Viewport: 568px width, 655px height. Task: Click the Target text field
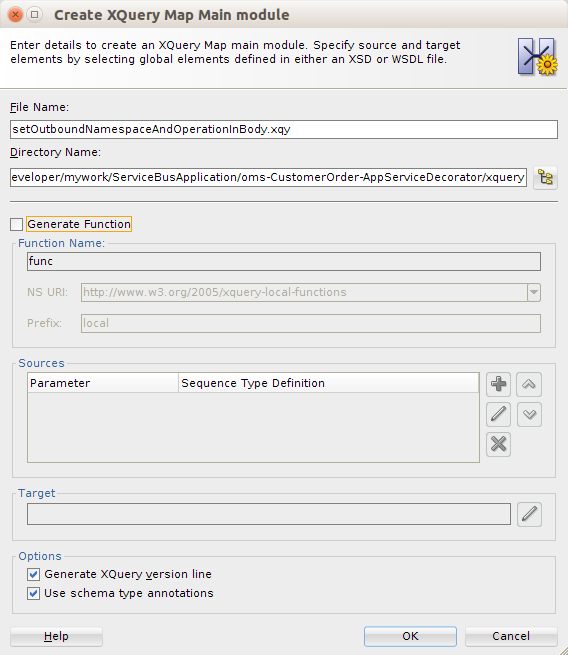[x=269, y=514]
